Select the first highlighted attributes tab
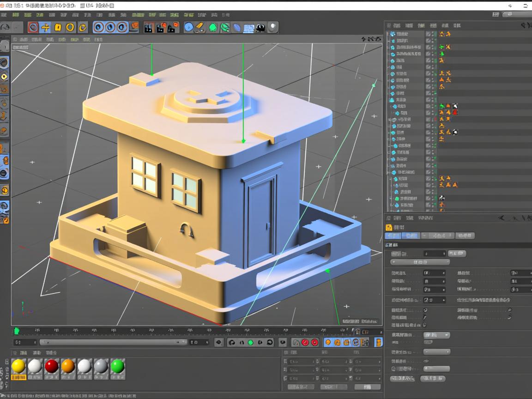Image resolution: width=532 pixels, height=399 pixels. (x=393, y=236)
